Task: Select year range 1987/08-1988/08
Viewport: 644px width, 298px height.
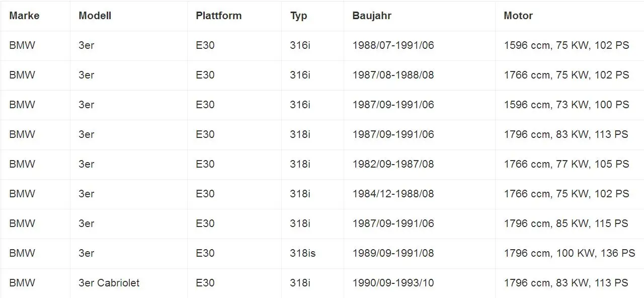Action: coord(393,75)
